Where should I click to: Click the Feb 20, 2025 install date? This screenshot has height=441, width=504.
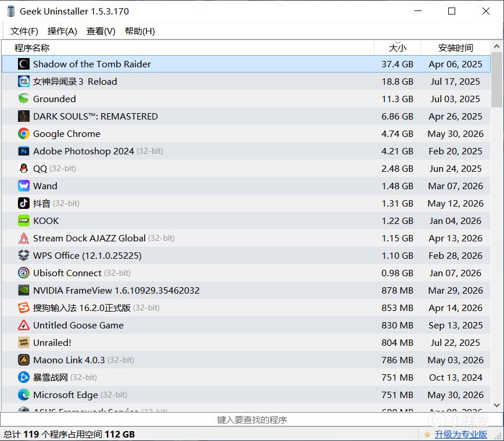[x=455, y=151]
